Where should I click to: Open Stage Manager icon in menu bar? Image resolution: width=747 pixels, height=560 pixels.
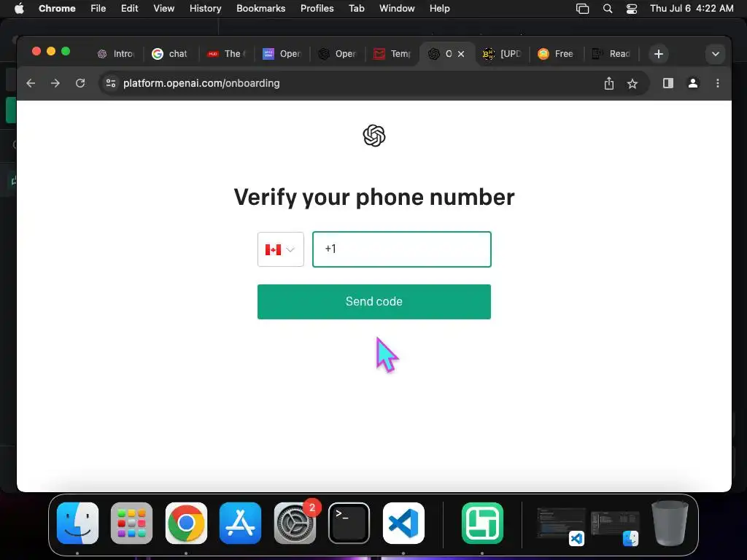click(x=582, y=9)
